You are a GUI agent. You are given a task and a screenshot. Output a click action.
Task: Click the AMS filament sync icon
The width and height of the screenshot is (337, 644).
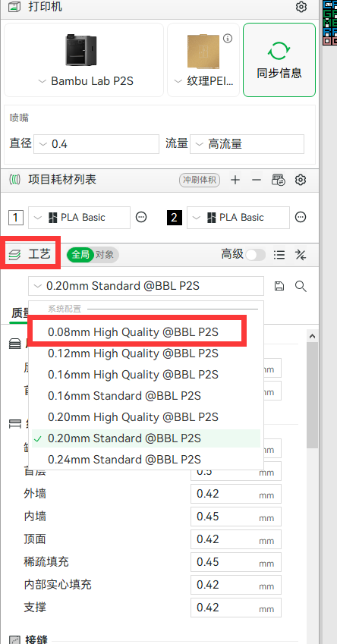(x=279, y=180)
